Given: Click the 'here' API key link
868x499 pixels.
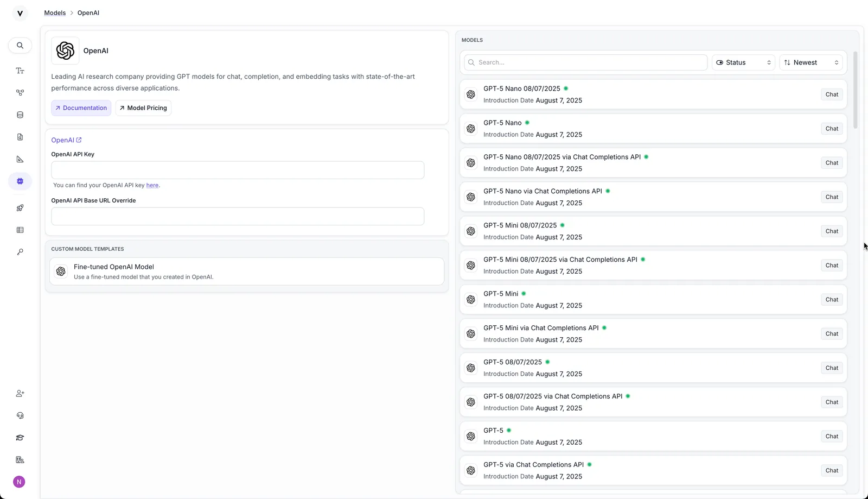Looking at the screenshot, I should click(152, 185).
